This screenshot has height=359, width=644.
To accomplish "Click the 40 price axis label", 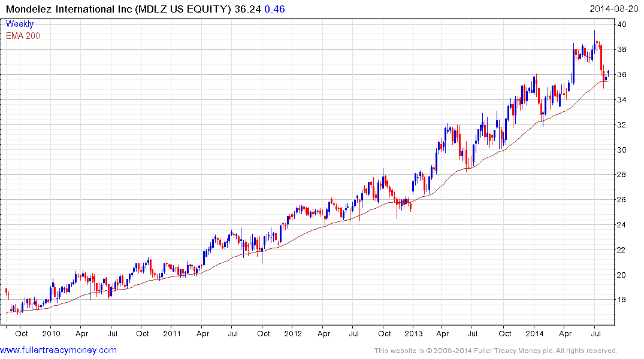I will [622, 24].
